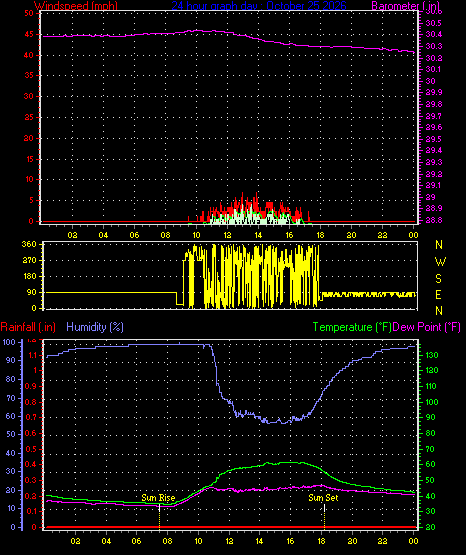Click the '28.8' barometer axis value
The width and height of the screenshot is (466, 555).
coord(433,220)
